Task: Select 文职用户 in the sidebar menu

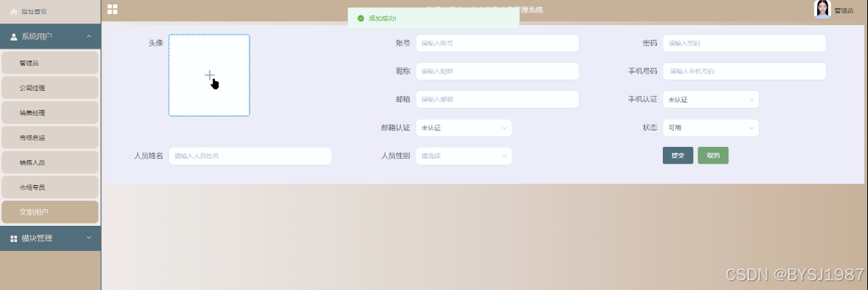Action: click(50, 213)
